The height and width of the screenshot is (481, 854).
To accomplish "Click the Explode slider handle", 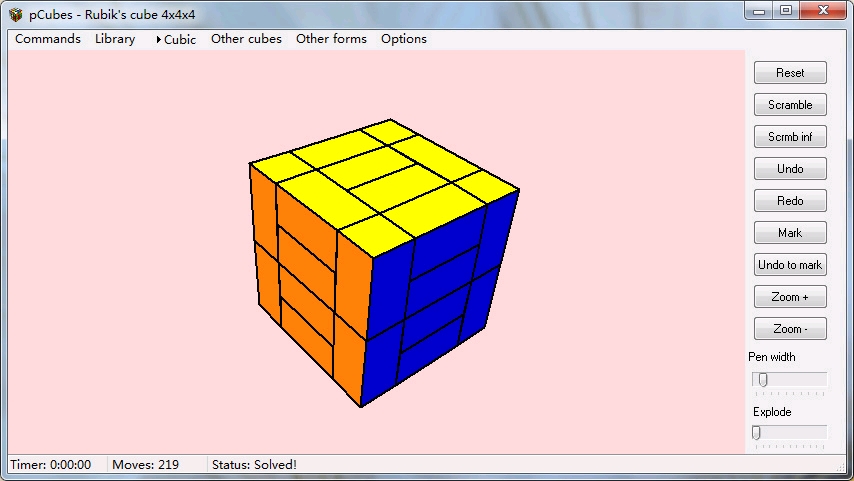I will pos(757,433).
